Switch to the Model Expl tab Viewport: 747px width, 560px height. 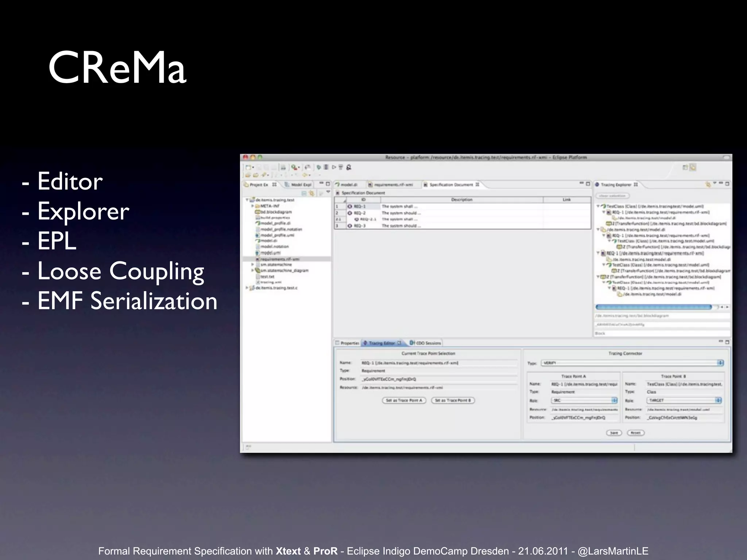pos(298,184)
